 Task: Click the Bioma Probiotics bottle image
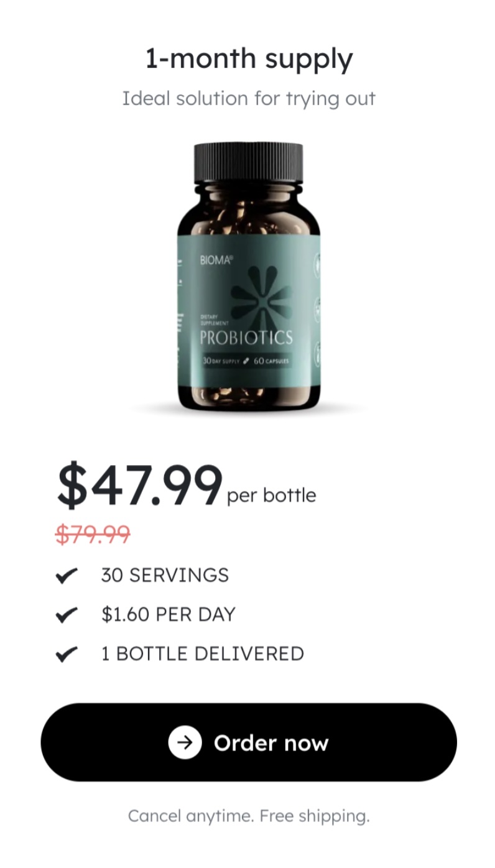coord(249,277)
